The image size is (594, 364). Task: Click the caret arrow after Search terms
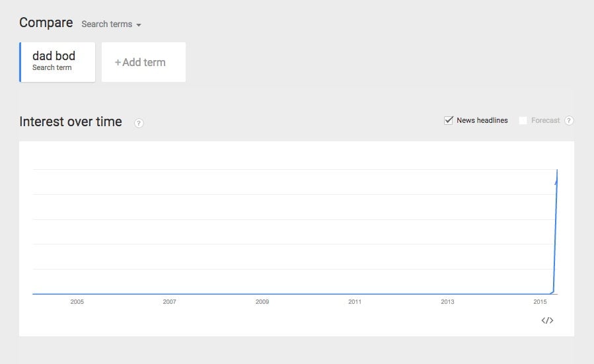pyautogui.click(x=139, y=25)
